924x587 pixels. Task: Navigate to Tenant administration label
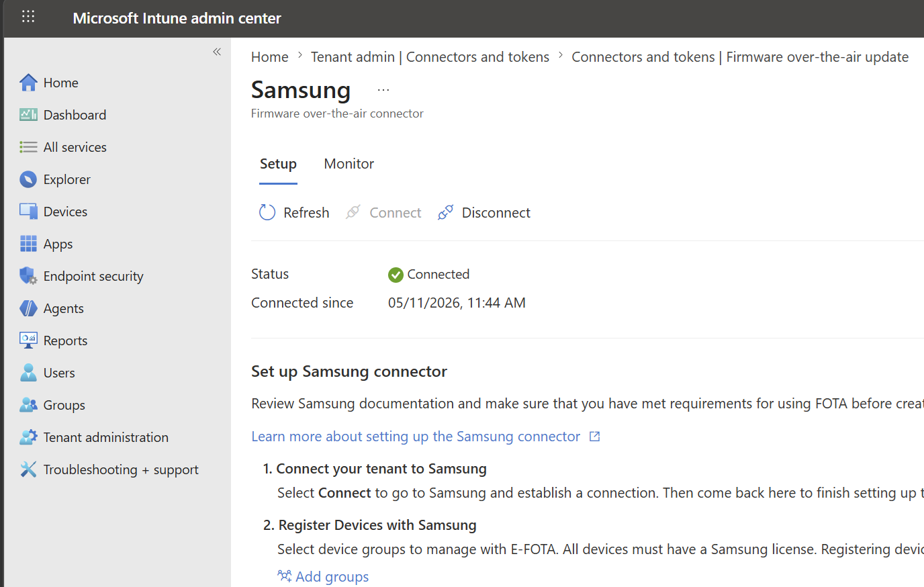tap(106, 437)
